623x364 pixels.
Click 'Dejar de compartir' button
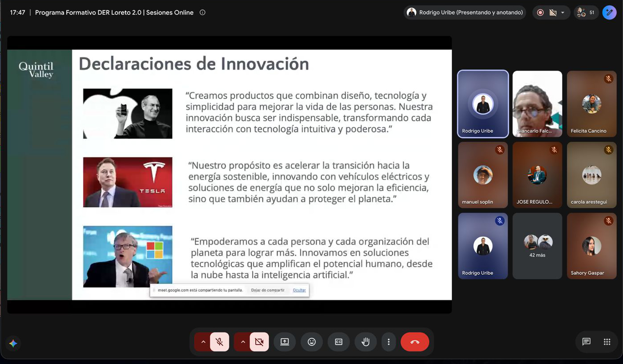pyautogui.click(x=268, y=290)
